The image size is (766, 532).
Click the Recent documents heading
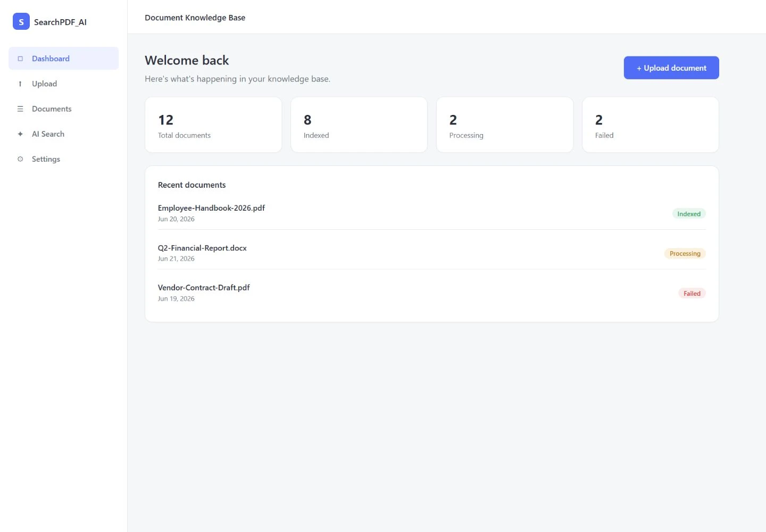click(192, 185)
